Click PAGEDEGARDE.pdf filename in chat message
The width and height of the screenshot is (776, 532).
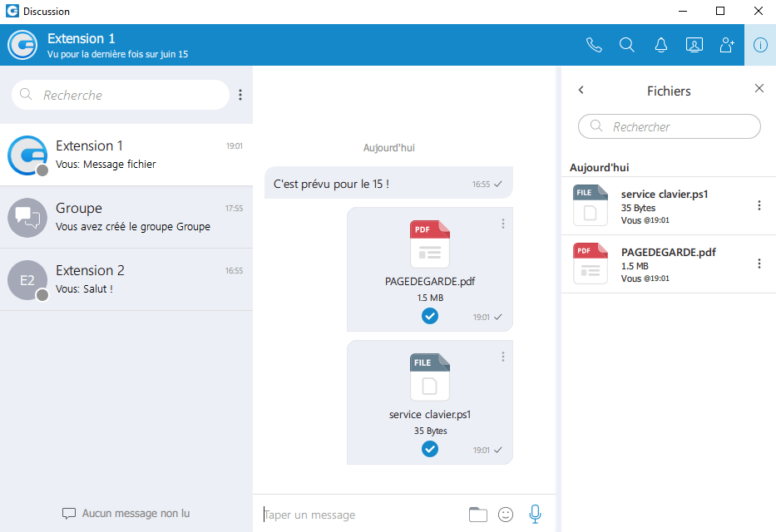(x=429, y=281)
